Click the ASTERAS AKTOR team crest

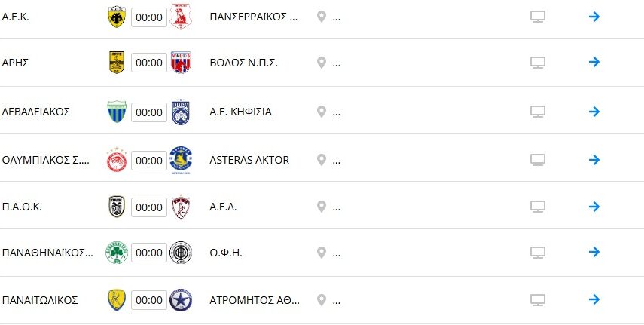(x=181, y=159)
